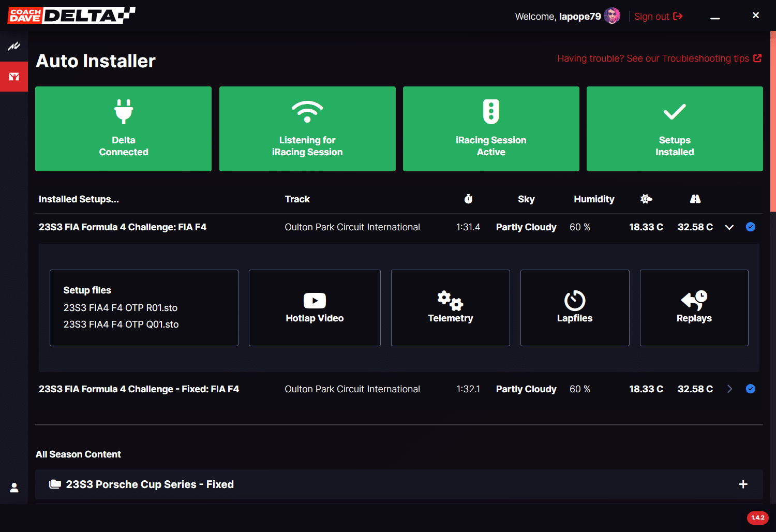
Task: Click the track temperature road icon
Action: point(695,199)
